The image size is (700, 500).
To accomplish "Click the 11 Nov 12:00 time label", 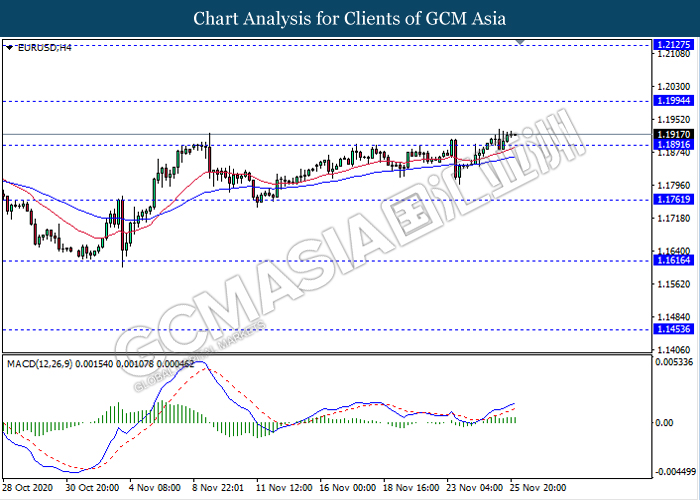I will (284, 488).
